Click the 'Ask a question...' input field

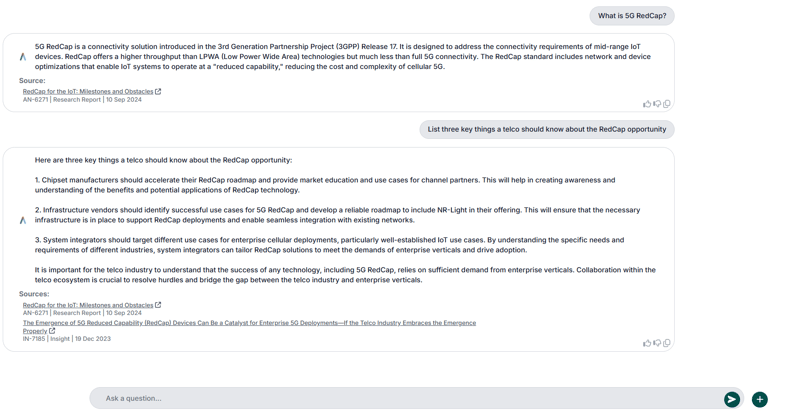400,398
